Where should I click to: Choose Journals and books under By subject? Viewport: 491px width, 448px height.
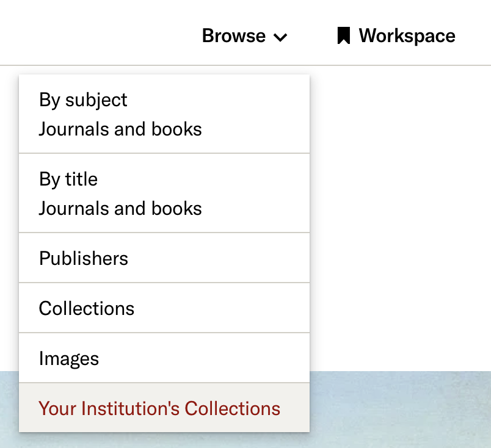point(120,129)
